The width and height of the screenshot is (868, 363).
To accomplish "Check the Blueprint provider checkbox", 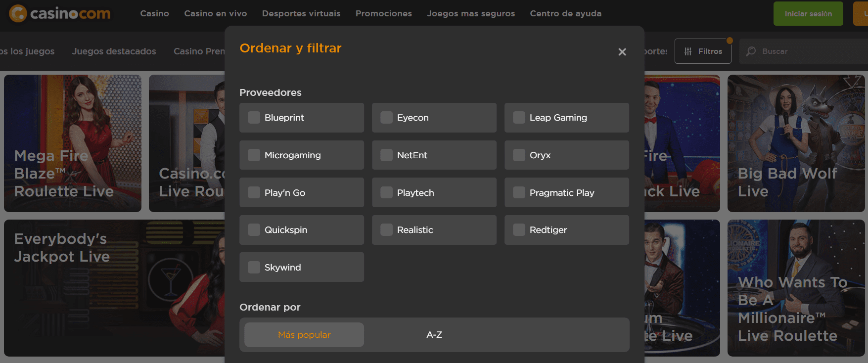I will click(x=254, y=118).
